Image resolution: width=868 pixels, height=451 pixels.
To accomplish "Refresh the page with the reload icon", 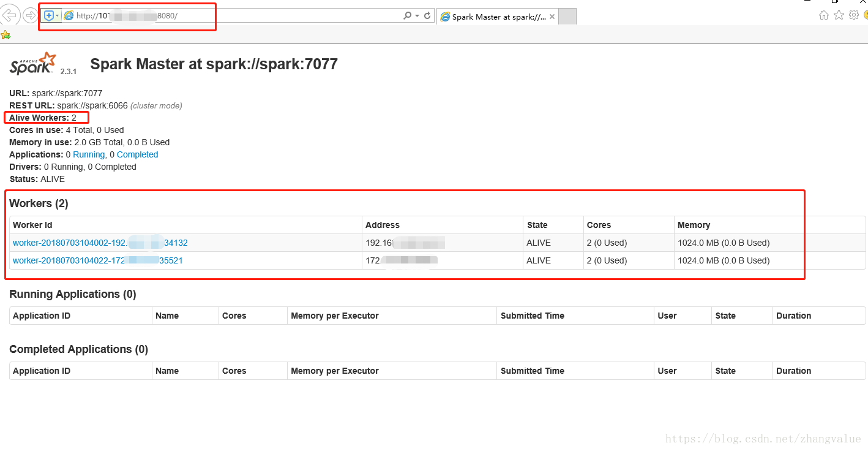I will (428, 16).
